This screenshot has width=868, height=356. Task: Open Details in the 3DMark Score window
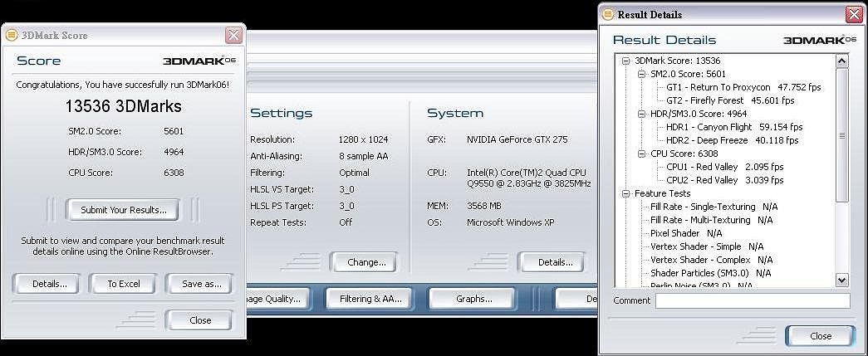point(46,284)
